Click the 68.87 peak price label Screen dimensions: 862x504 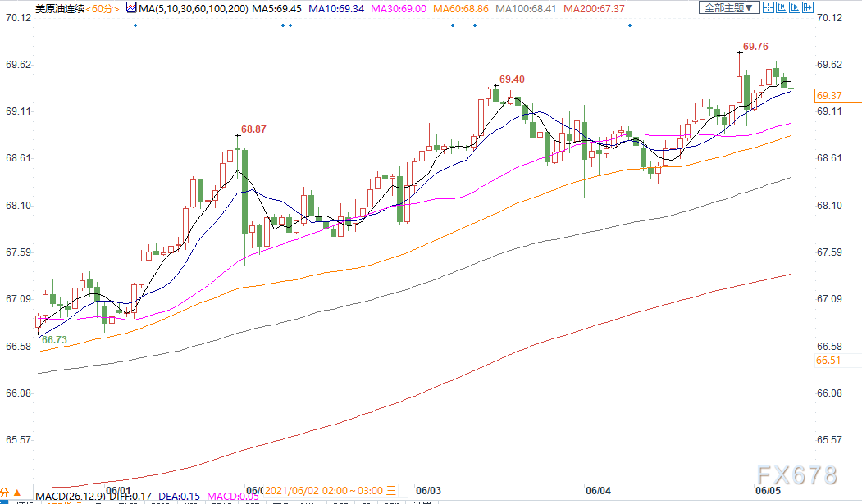tap(253, 129)
